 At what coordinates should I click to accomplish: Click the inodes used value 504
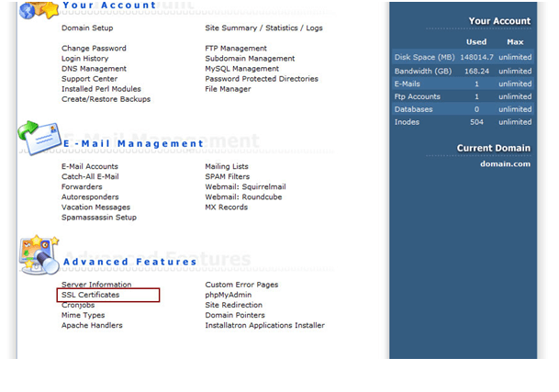476,122
